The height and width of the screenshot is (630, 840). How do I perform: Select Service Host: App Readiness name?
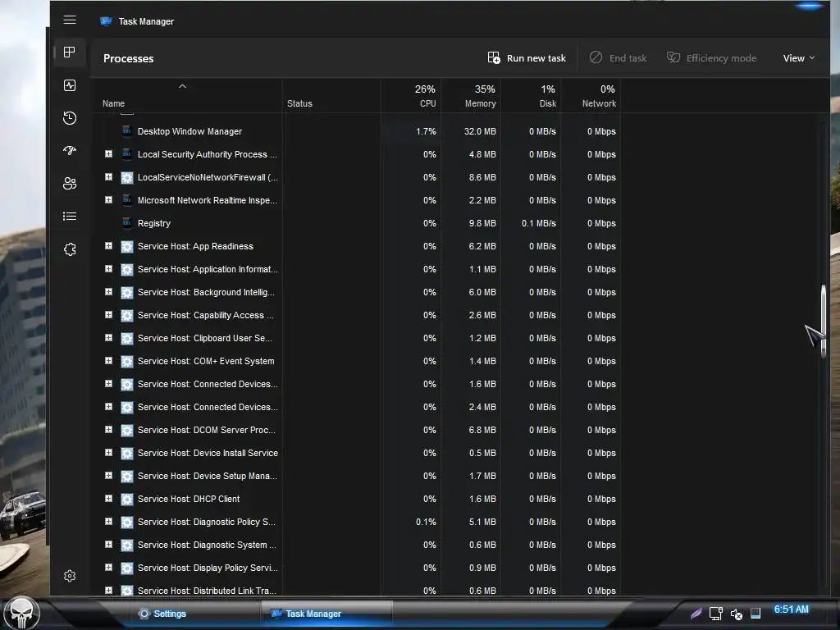pos(195,246)
